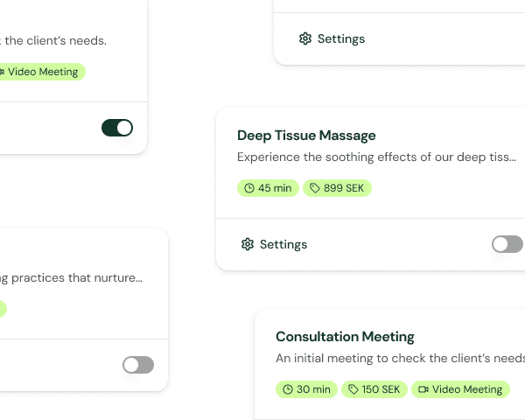Turn on the toggle in the lower-left card

[x=138, y=365]
